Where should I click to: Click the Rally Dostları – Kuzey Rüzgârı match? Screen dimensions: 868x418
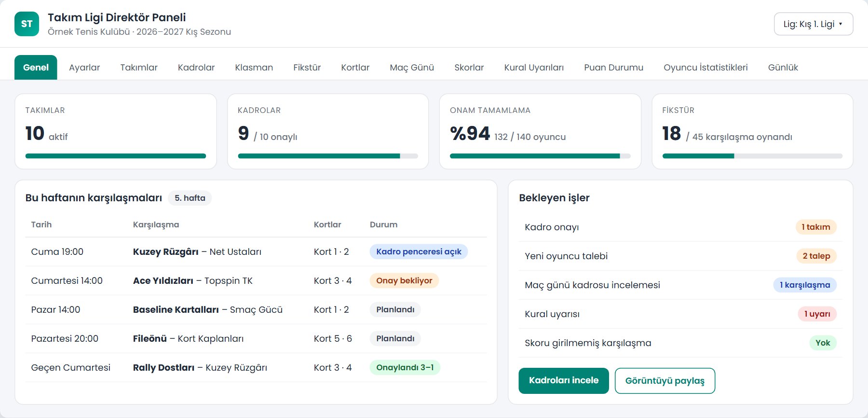pos(200,367)
